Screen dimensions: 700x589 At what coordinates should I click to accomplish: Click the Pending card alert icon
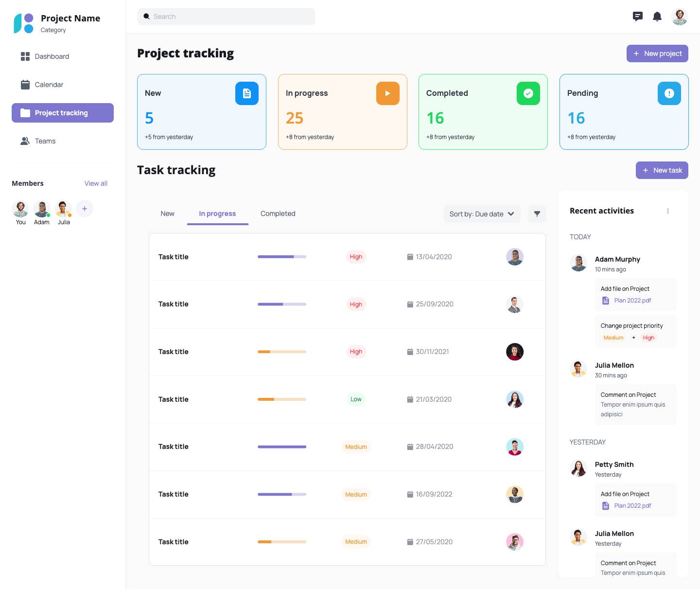669,93
